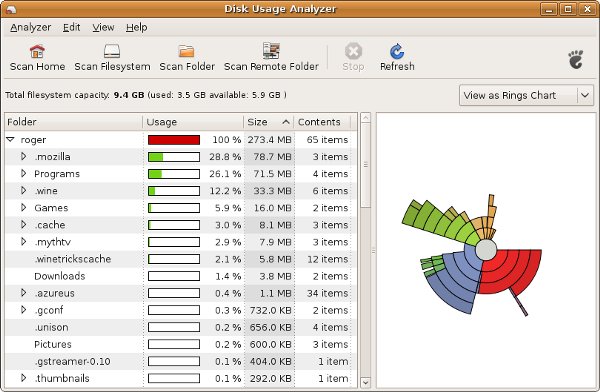
Task: Click the total filesystem capacity text
Action: click(x=146, y=95)
